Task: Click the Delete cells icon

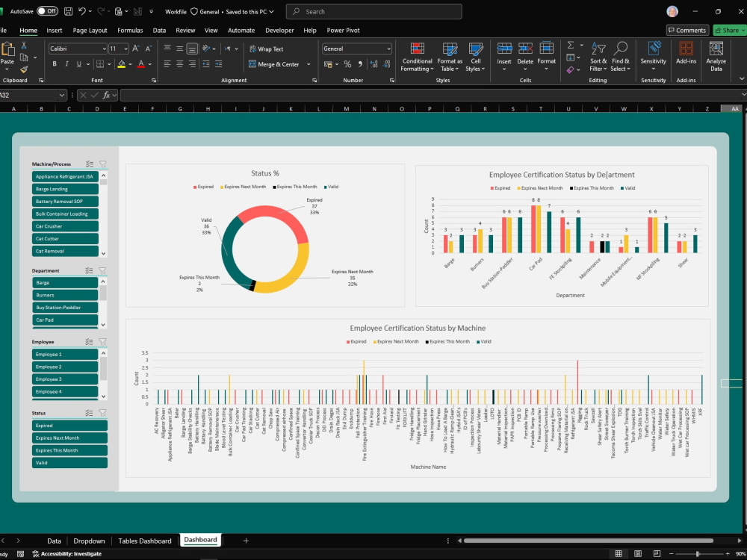Action: (525, 49)
